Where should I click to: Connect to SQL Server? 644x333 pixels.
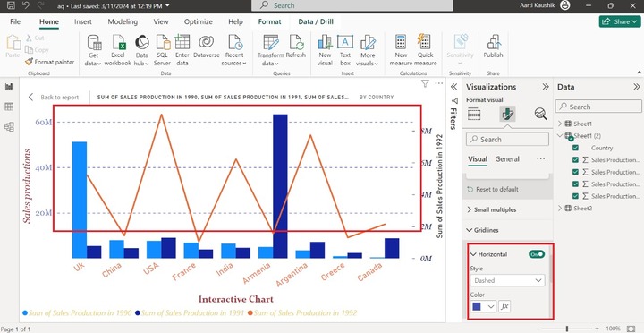click(x=162, y=50)
